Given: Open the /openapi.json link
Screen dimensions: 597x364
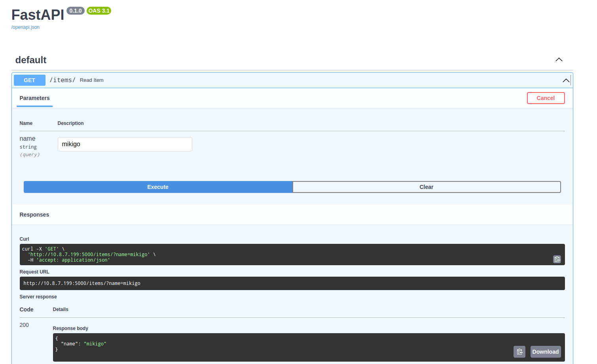Looking at the screenshot, I should click(x=25, y=27).
